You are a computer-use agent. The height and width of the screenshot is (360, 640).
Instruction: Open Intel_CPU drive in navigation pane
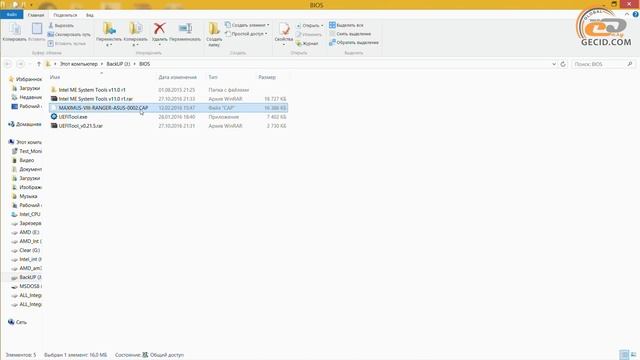26,214
